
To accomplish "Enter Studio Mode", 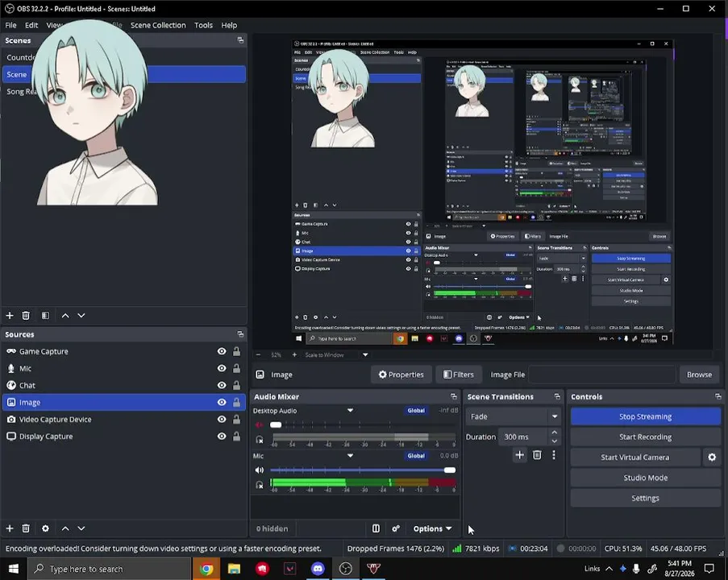I will coord(645,478).
